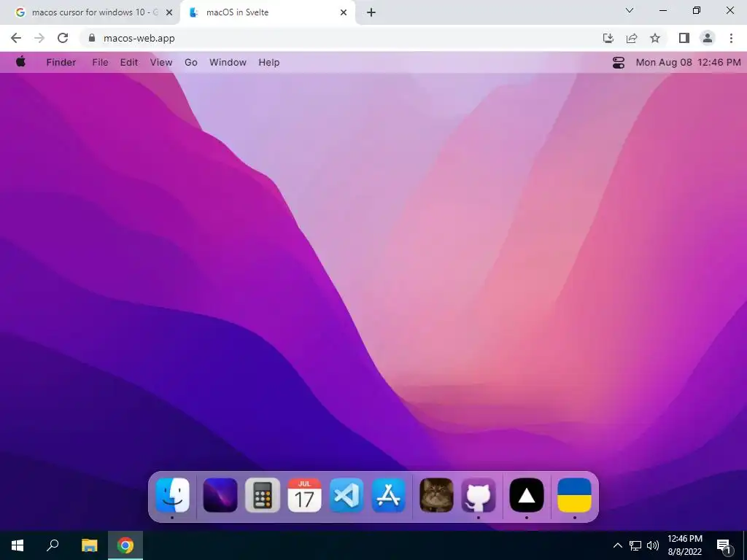Click the Mon Aug 08 12:46 PM clock
The image size is (747, 560).
pos(689,63)
